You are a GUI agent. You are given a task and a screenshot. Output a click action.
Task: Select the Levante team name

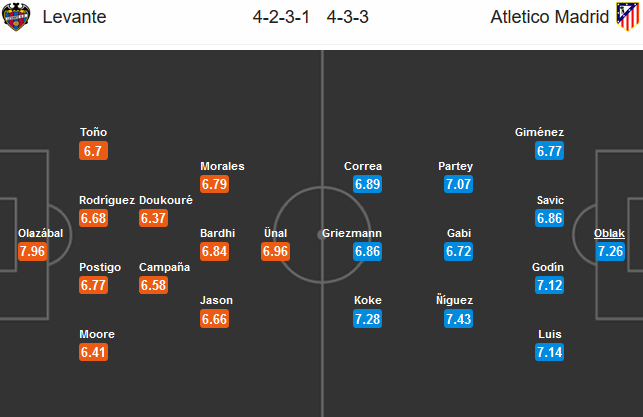[x=72, y=18]
